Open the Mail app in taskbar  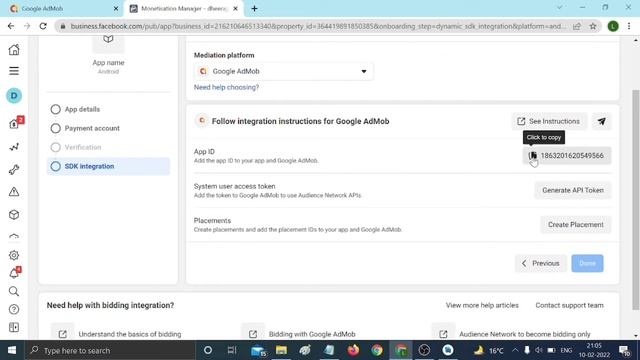(258, 350)
